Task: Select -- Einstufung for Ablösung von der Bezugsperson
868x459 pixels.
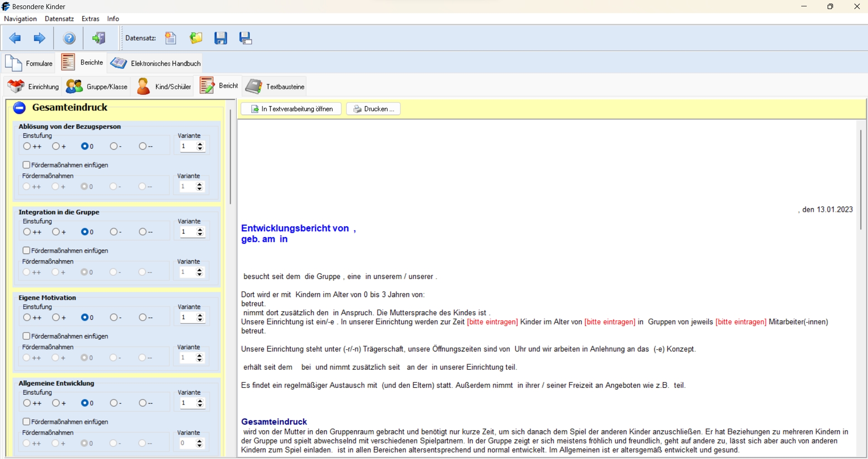Action: [143, 146]
